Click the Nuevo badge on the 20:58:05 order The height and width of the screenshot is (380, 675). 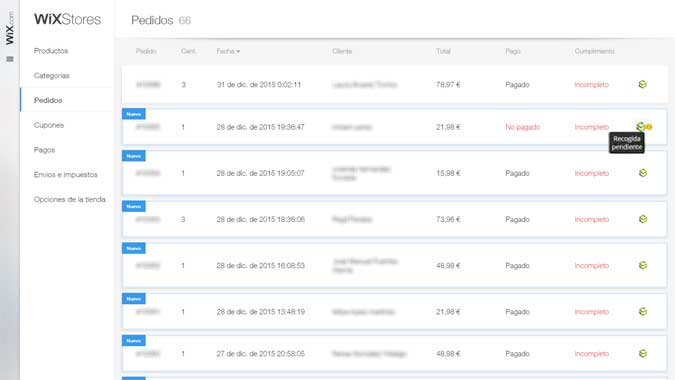point(133,341)
